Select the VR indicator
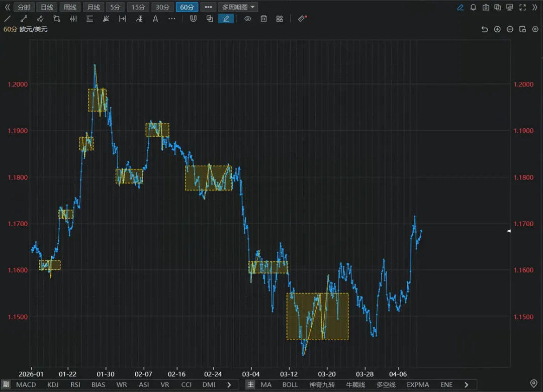 click(165, 385)
